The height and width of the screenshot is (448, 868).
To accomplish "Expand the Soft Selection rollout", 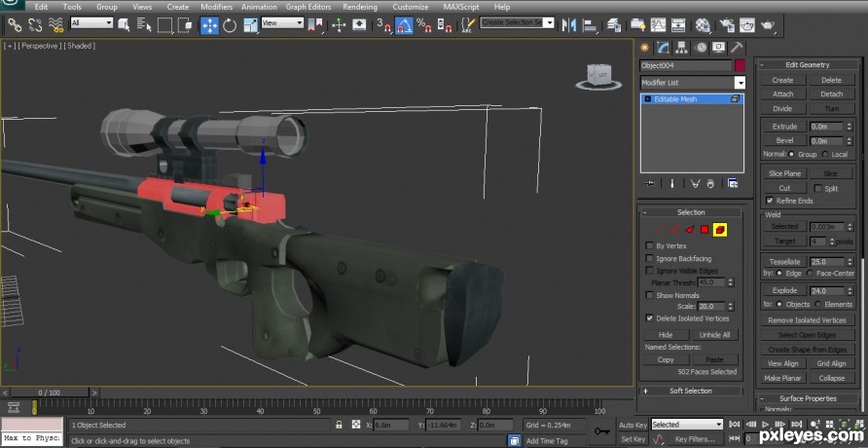I will coord(691,391).
